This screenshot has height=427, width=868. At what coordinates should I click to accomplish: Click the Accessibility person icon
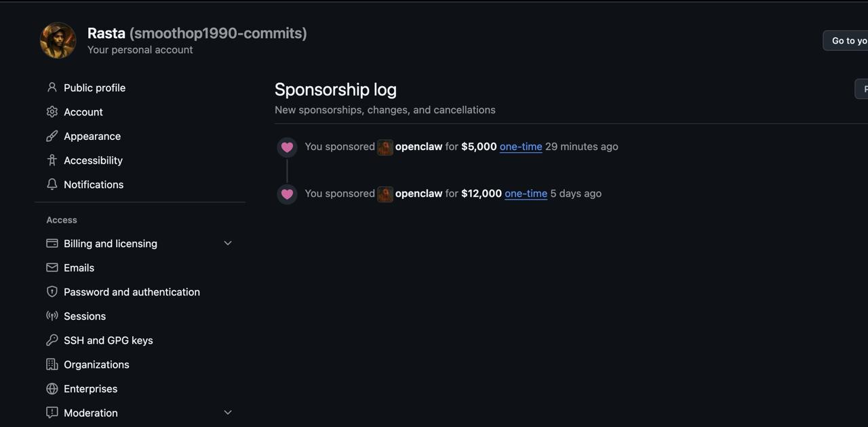point(52,160)
